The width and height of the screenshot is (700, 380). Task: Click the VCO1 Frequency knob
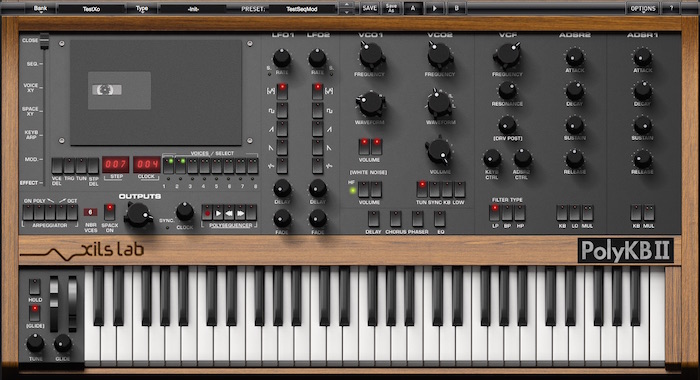point(371,55)
